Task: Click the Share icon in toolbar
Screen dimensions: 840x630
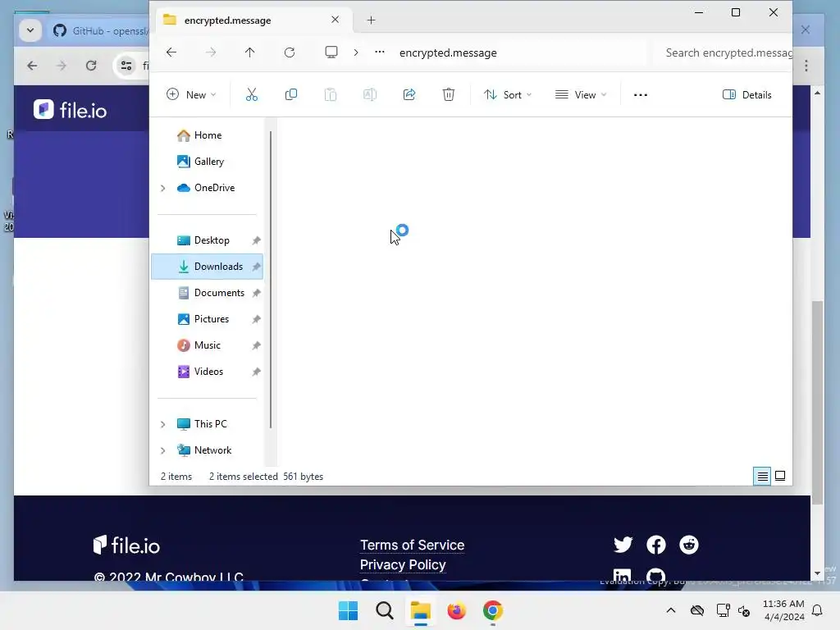Action: point(409,95)
